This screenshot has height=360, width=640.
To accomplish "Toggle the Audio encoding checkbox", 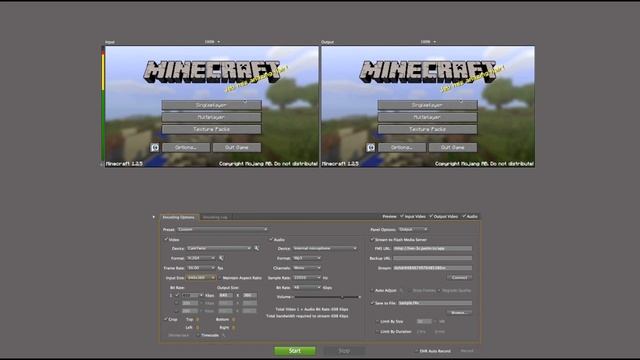I will (271, 239).
